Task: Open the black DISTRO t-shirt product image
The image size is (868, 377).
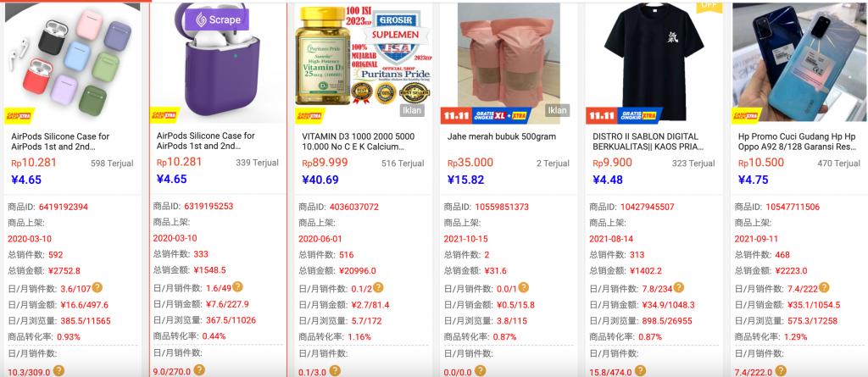Action: (654, 62)
